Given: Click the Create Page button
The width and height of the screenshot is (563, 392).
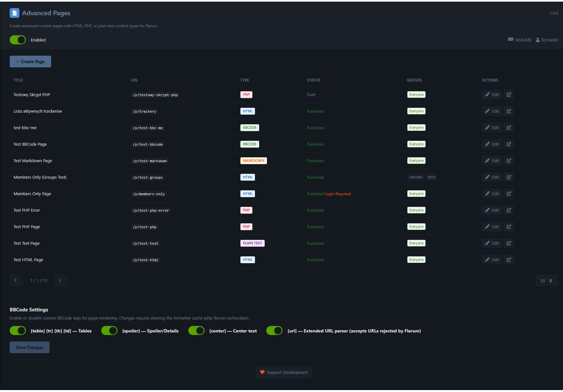Looking at the screenshot, I should pyautogui.click(x=30, y=61).
